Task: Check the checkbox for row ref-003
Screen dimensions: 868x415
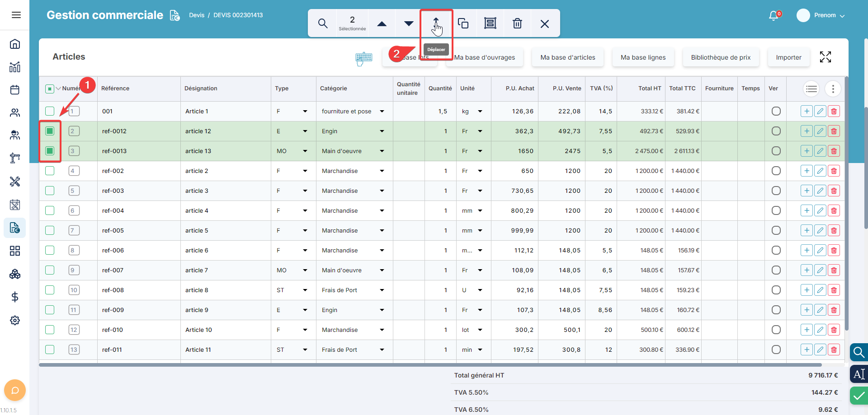Action: coord(50,191)
